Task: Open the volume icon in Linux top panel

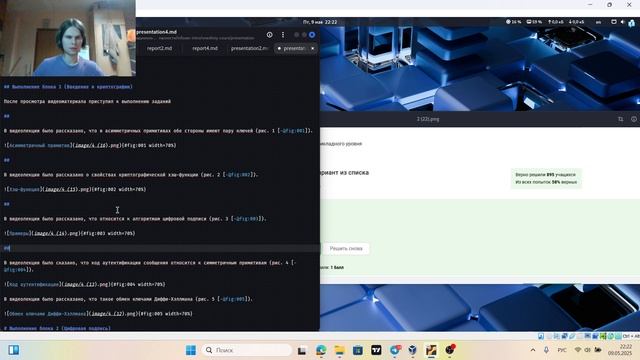Action: (x=622, y=22)
